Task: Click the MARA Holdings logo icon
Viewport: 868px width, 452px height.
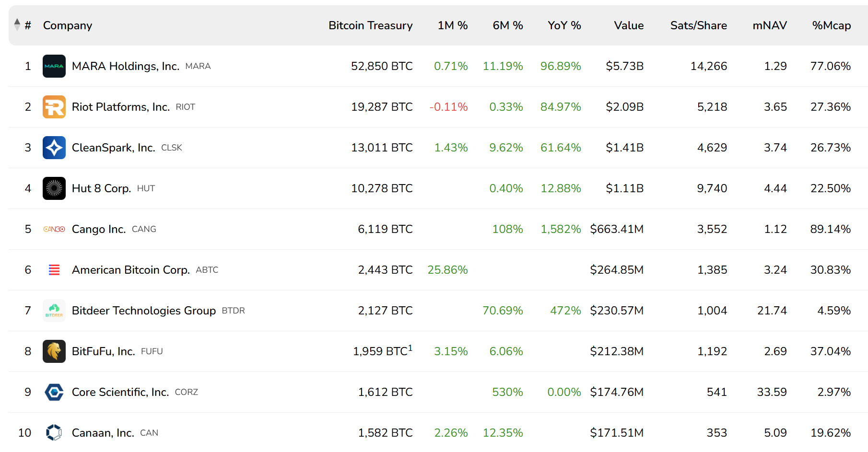Action: [54, 66]
